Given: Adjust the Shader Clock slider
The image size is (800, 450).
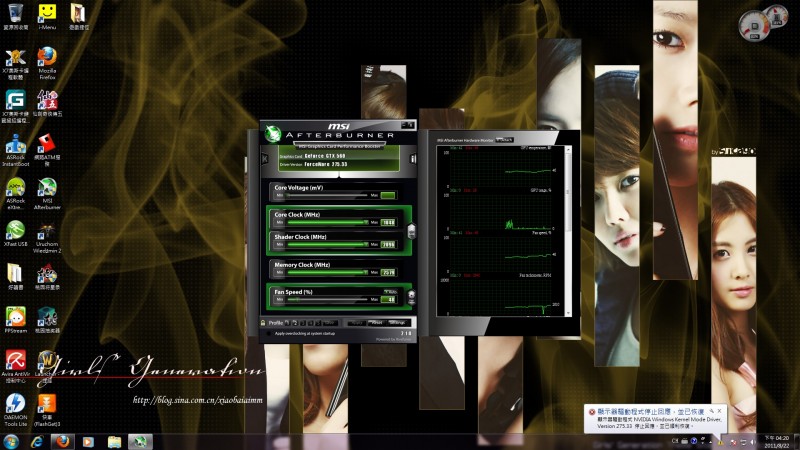Looking at the screenshot, I should tap(327, 245).
